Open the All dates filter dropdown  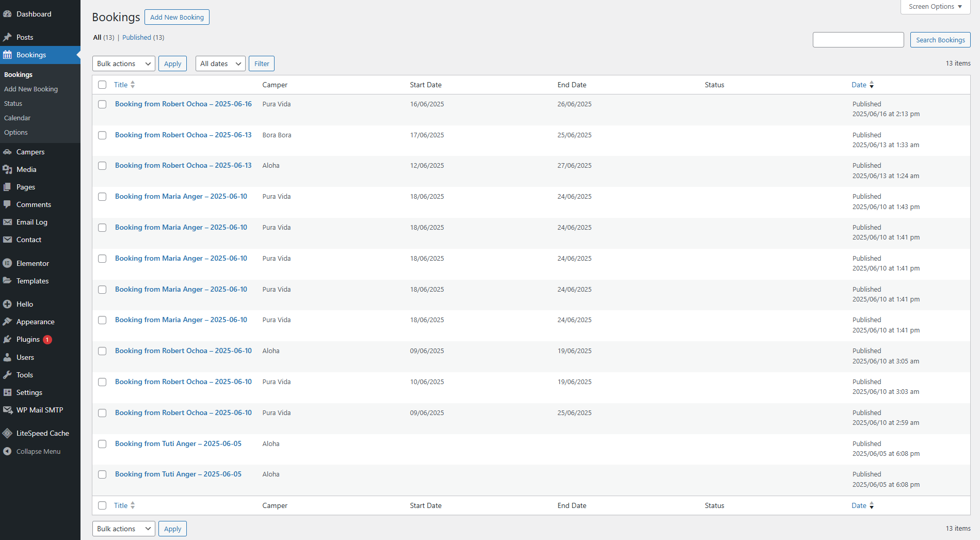220,63
